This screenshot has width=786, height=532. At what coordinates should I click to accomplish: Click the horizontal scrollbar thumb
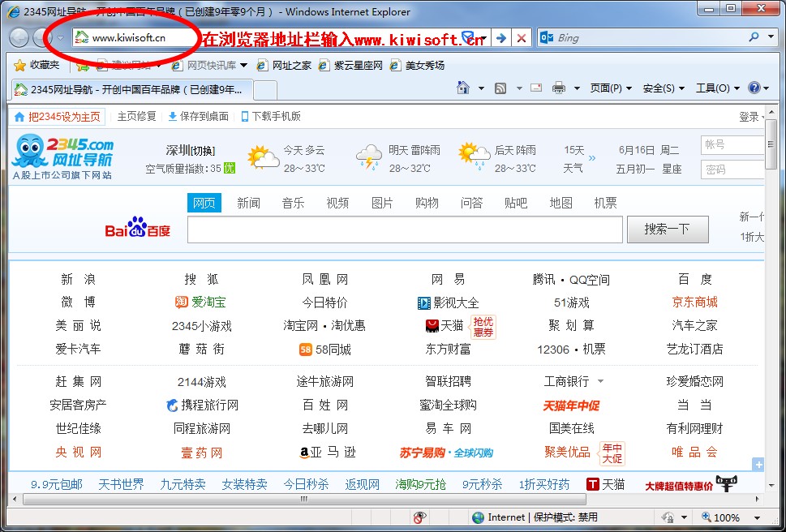[304, 499]
